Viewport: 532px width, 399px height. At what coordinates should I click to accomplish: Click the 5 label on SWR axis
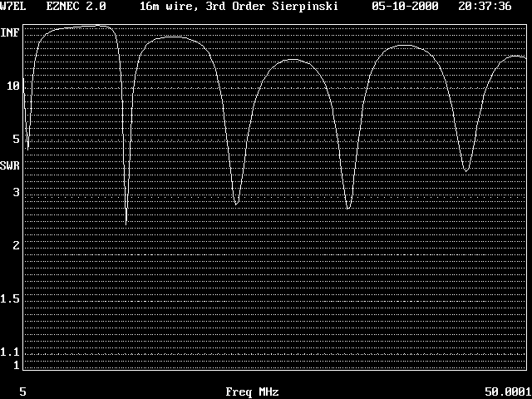[x=17, y=139]
